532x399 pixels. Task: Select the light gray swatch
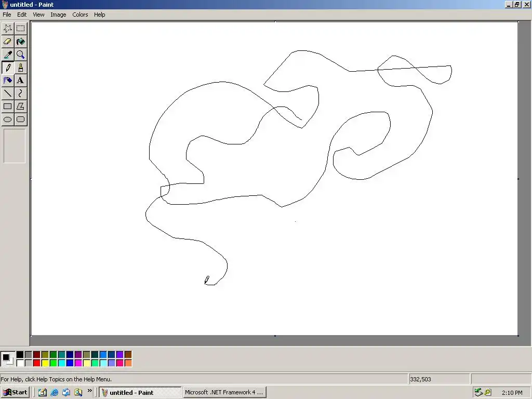coord(29,363)
